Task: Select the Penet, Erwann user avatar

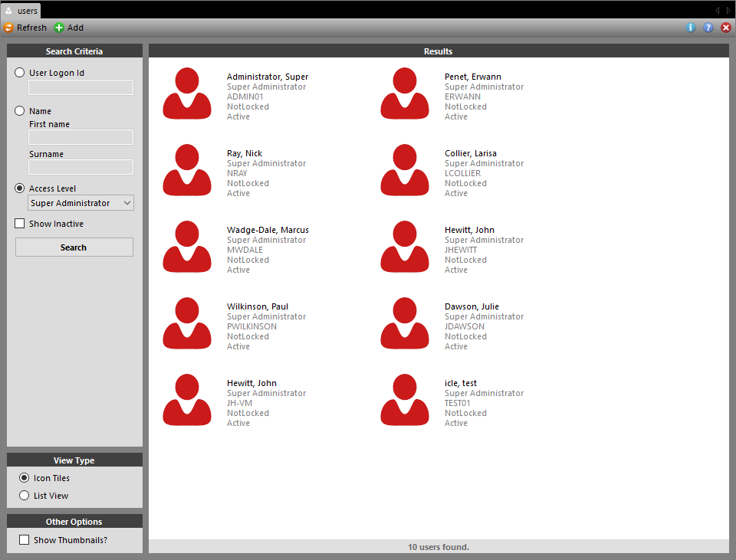Action: [405, 93]
